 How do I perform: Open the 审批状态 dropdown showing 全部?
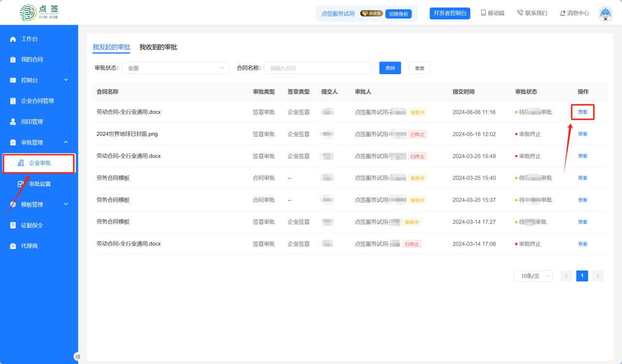click(x=175, y=68)
